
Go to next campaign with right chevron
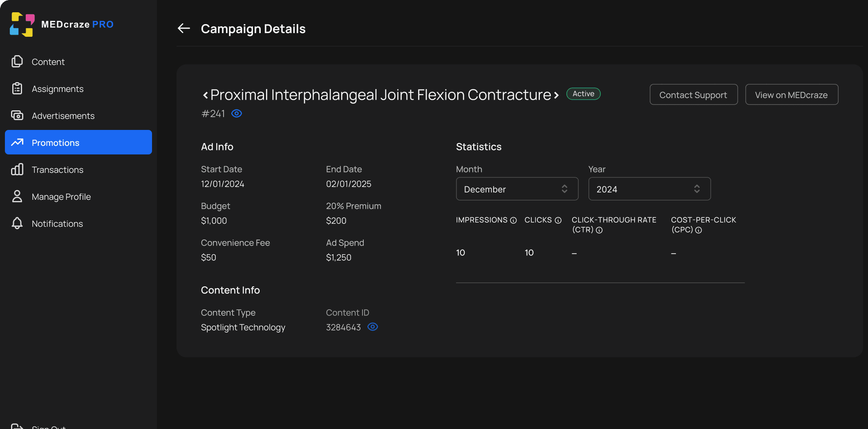556,95
